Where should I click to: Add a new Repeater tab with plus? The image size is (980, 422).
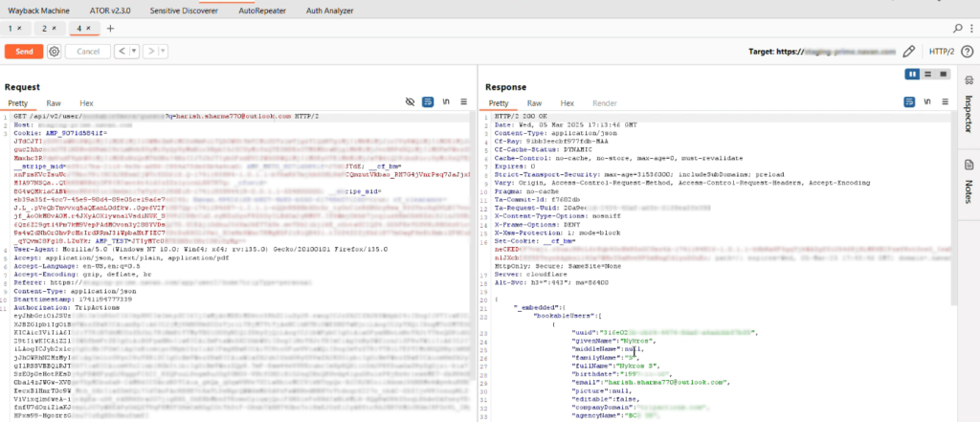coord(110,29)
